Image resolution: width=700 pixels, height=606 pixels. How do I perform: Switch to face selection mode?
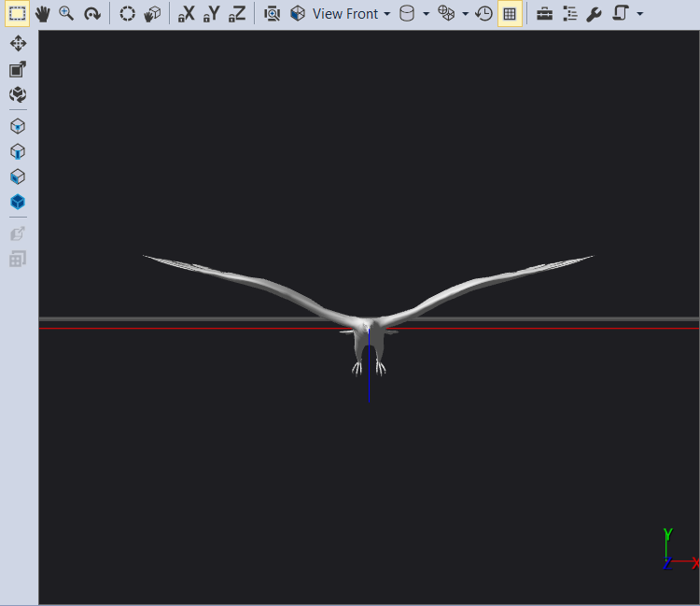(18, 176)
